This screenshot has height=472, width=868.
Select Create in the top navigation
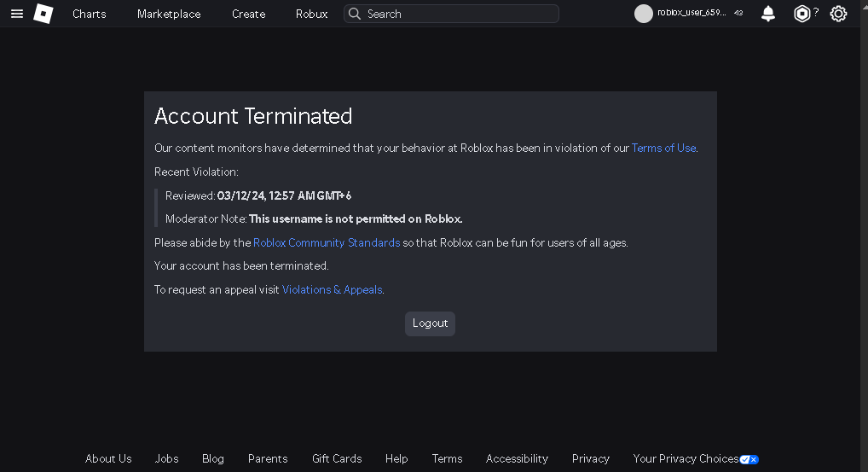248,14
